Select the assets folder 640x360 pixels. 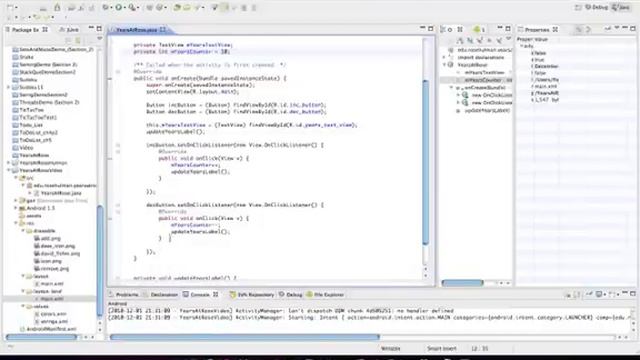[x=31, y=216]
